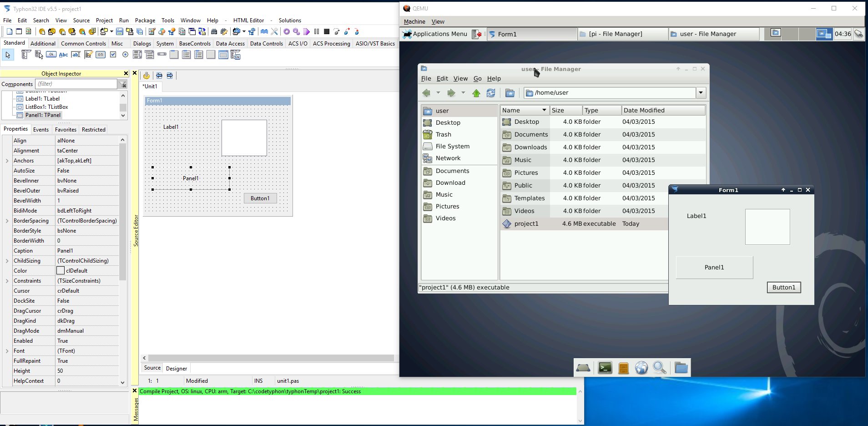Screen dimensions: 868x426
Task: Click open-folder hand icon in source editor toolbar
Action: [146, 76]
